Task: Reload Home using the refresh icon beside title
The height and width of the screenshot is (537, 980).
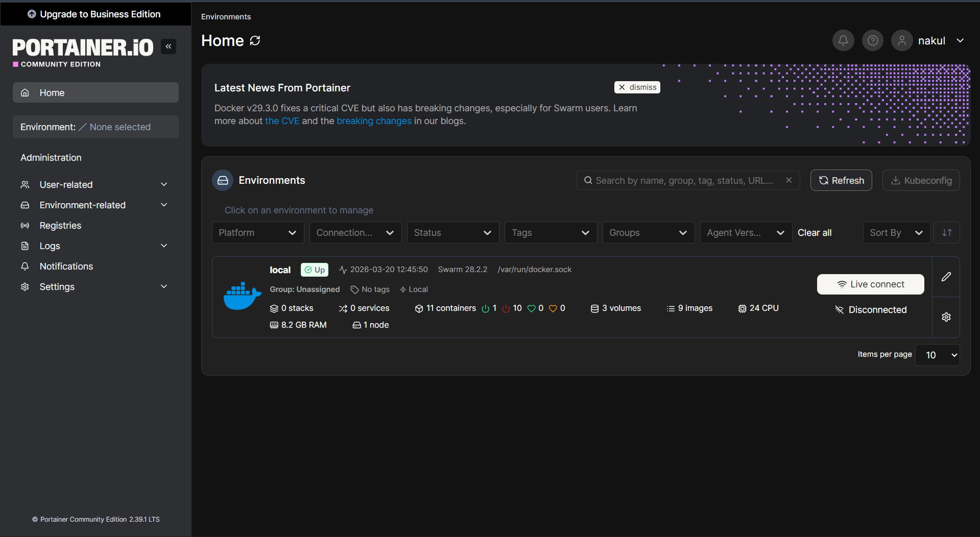Action: [255, 40]
